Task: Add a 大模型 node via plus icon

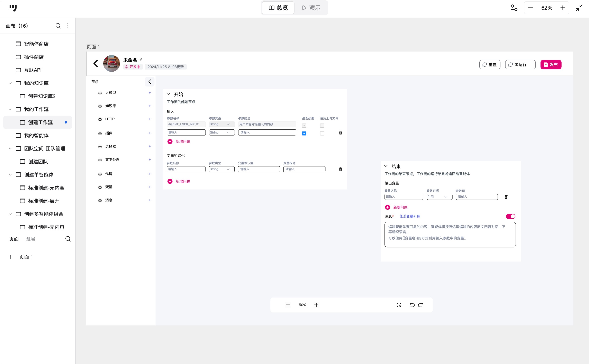Action: pos(149,93)
